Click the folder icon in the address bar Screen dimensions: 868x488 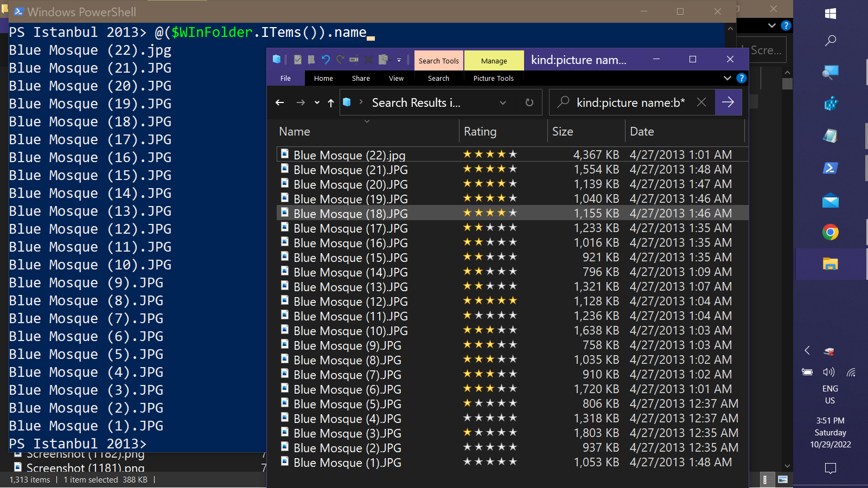pos(347,102)
